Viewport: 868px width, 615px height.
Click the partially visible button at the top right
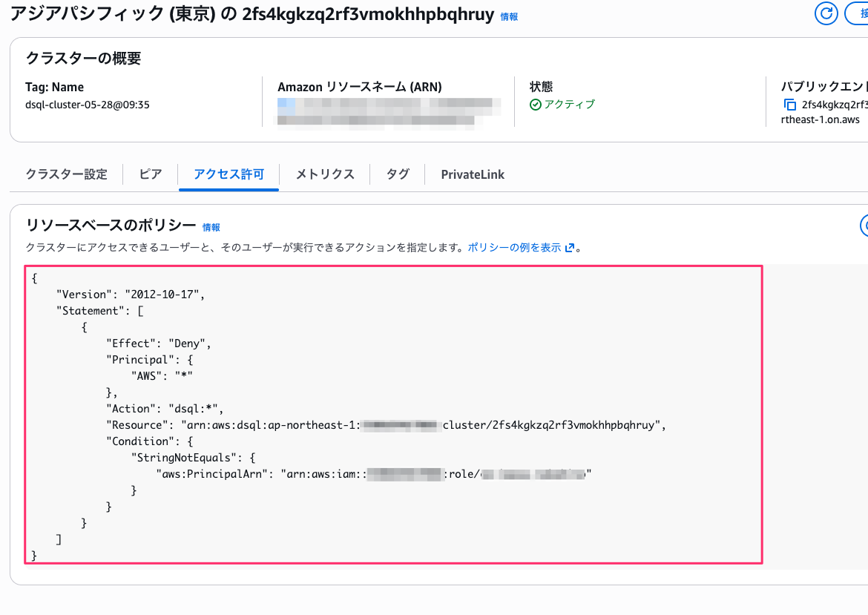coord(858,13)
